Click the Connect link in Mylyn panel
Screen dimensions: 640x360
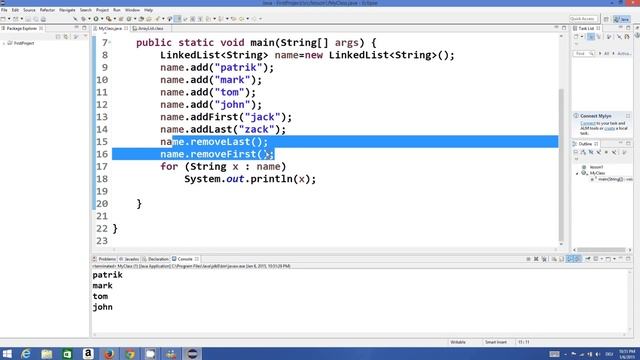coord(588,123)
